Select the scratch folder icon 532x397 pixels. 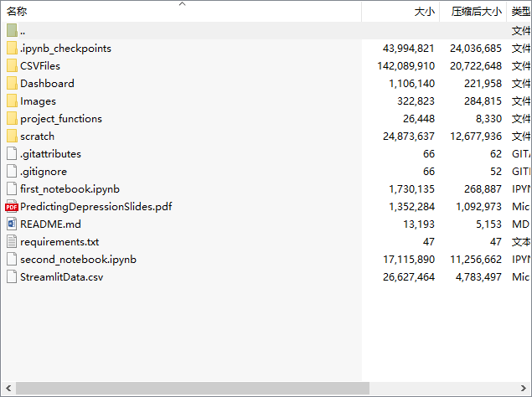[12, 136]
